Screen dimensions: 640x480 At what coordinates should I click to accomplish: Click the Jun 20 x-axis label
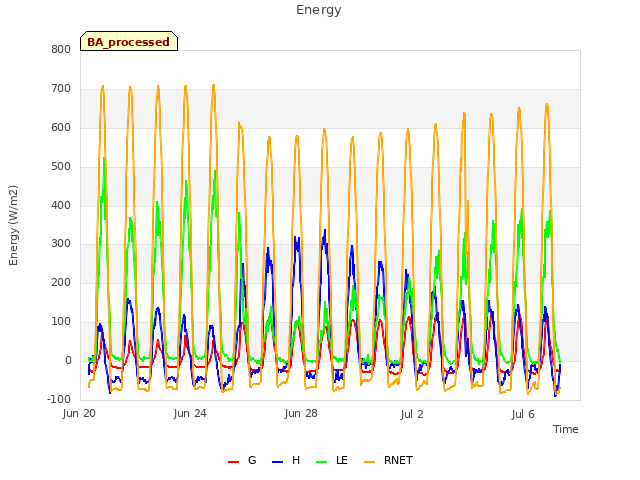(x=79, y=413)
